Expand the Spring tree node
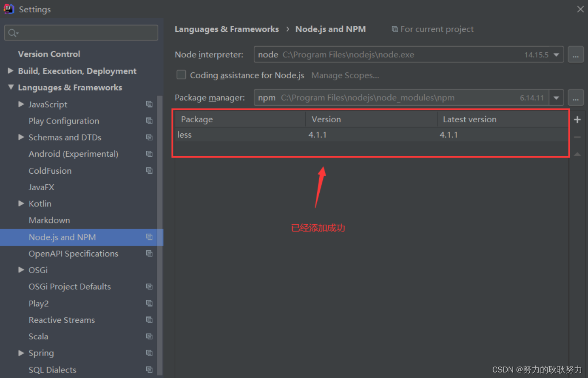Screen dimensions: 588x378 [21, 353]
